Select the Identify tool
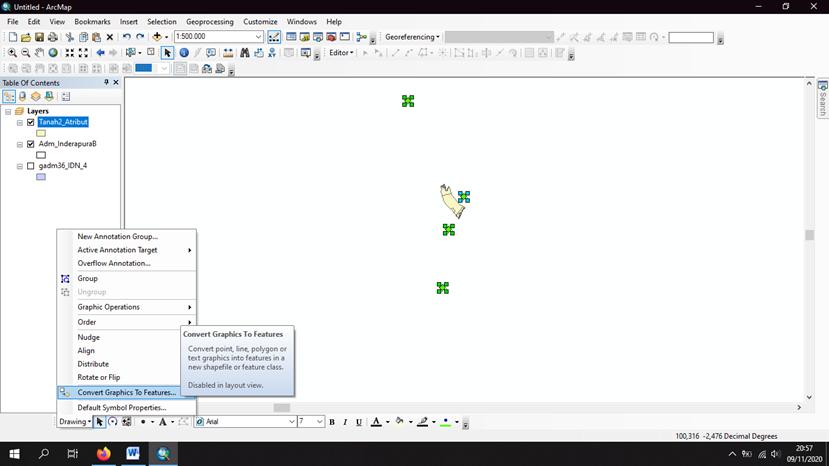 click(184, 53)
